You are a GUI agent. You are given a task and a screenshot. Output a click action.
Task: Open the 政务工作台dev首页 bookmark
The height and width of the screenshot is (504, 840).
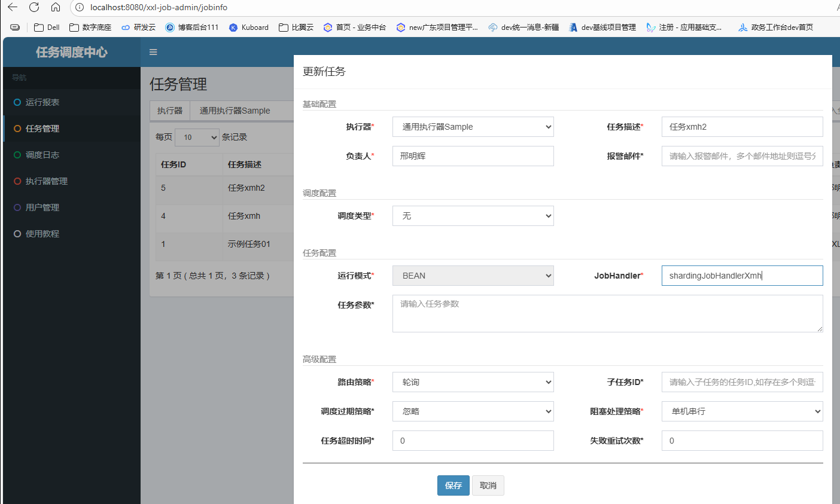coord(775,27)
